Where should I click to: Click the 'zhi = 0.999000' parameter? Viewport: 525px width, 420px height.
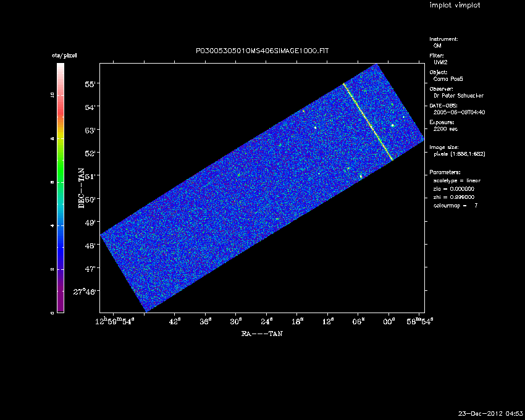click(x=454, y=197)
